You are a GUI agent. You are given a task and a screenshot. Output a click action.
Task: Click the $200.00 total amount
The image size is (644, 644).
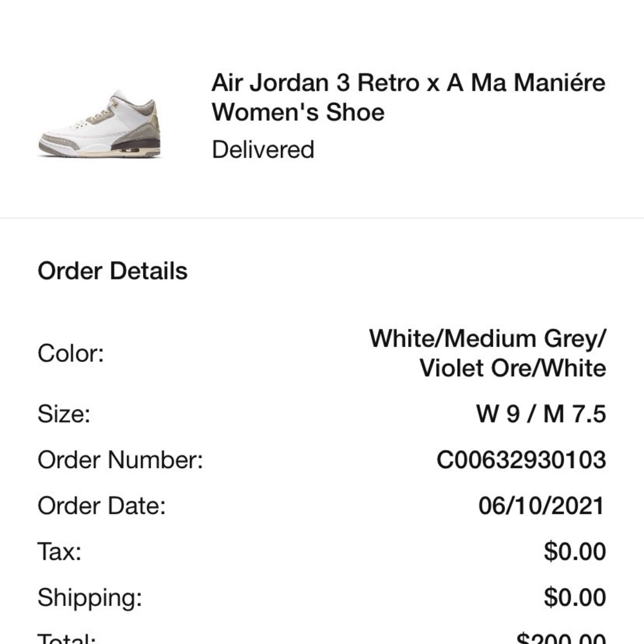coord(561,639)
